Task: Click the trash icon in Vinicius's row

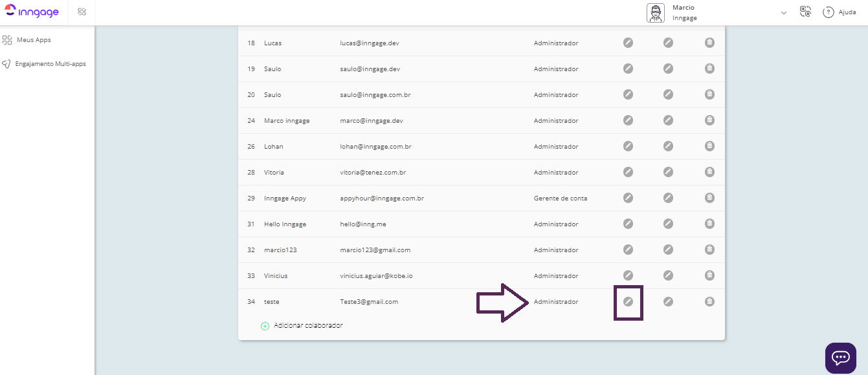Action: [x=709, y=275]
